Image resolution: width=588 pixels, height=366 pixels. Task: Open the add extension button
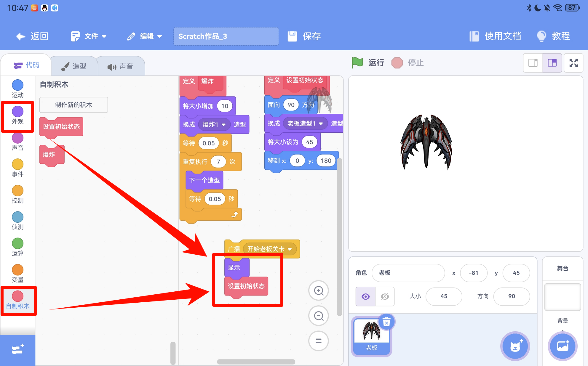pos(17,350)
